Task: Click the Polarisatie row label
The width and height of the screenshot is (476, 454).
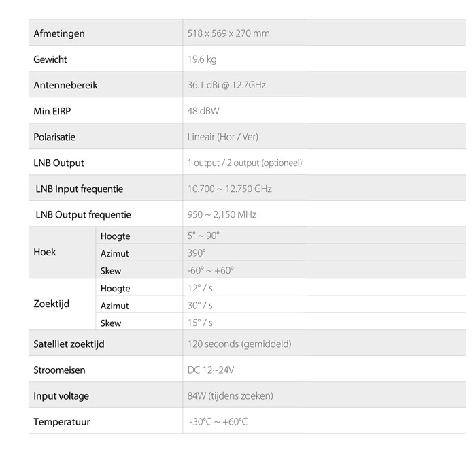Action: (54, 137)
